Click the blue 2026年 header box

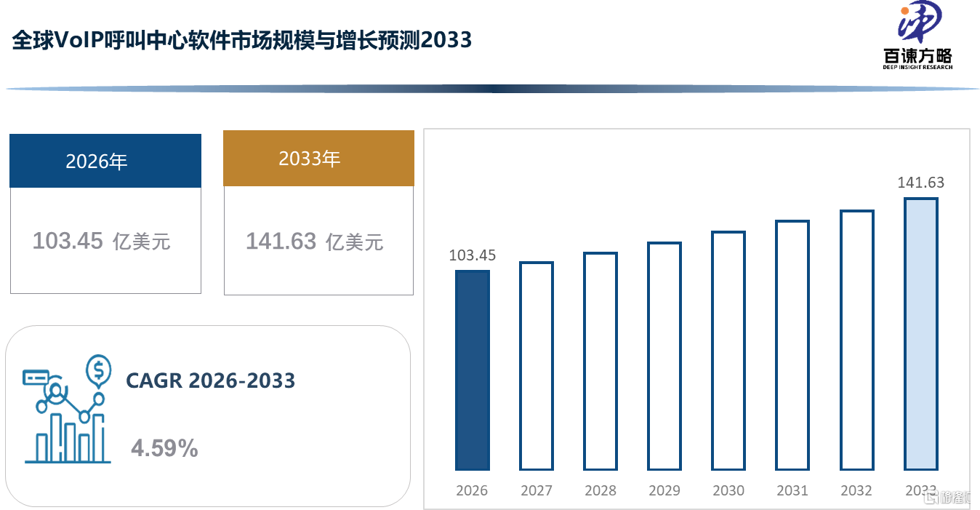(105, 161)
